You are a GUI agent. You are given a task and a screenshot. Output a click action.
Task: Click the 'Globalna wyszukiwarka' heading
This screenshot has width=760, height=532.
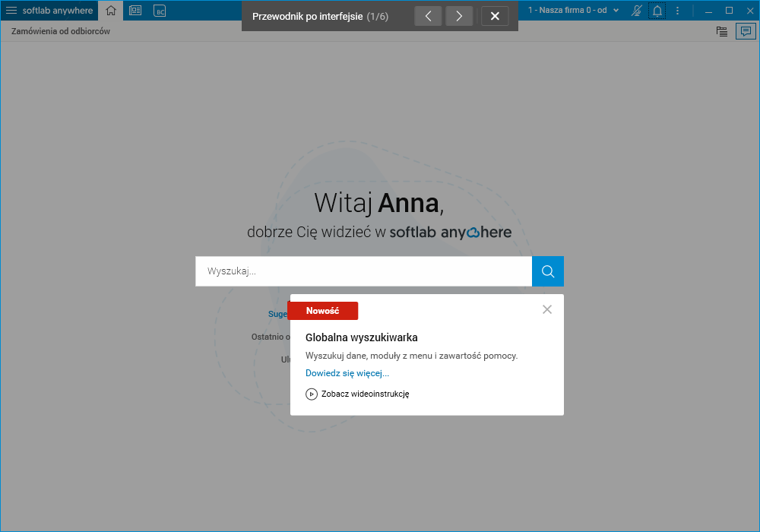point(362,337)
